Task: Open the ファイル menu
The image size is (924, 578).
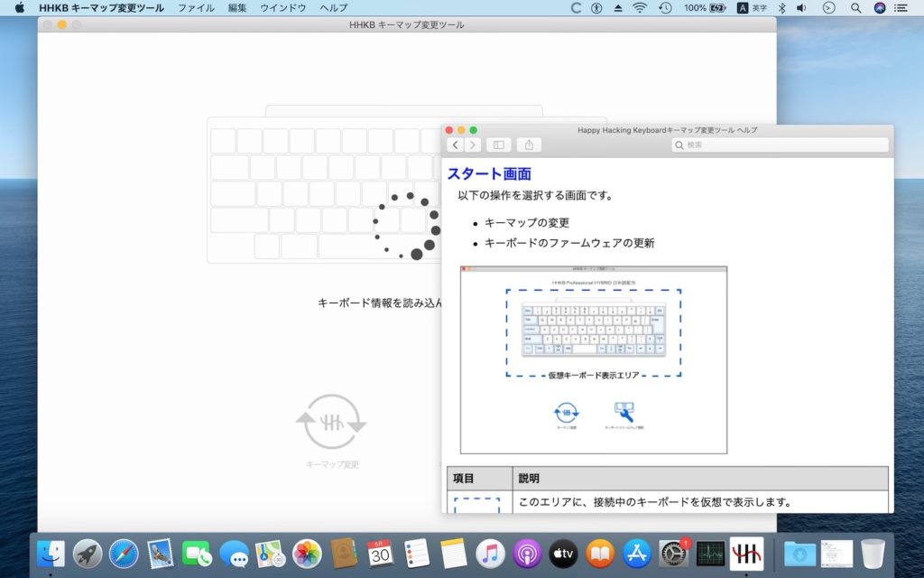Action: tap(196, 7)
